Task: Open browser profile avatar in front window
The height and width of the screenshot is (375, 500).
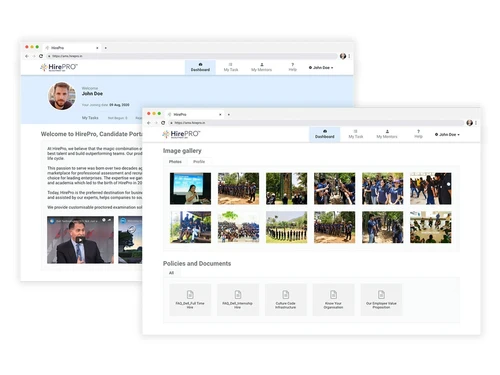Action: tap(469, 123)
